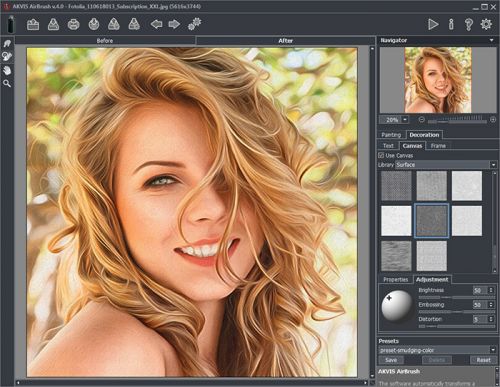Viewport: 500px width, 387px height.
Task: Click the Brightness value field
Action: 480,290
